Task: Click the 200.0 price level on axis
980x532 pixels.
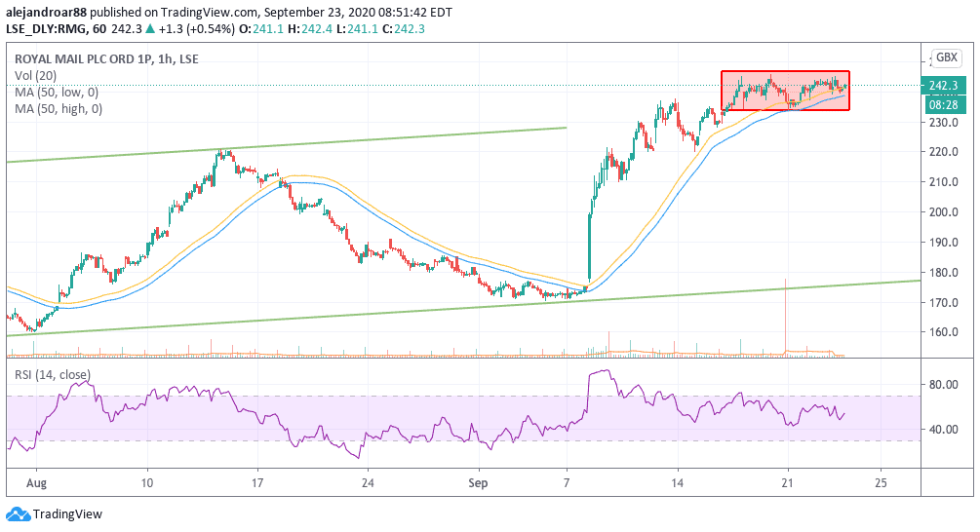Action: tap(944, 211)
